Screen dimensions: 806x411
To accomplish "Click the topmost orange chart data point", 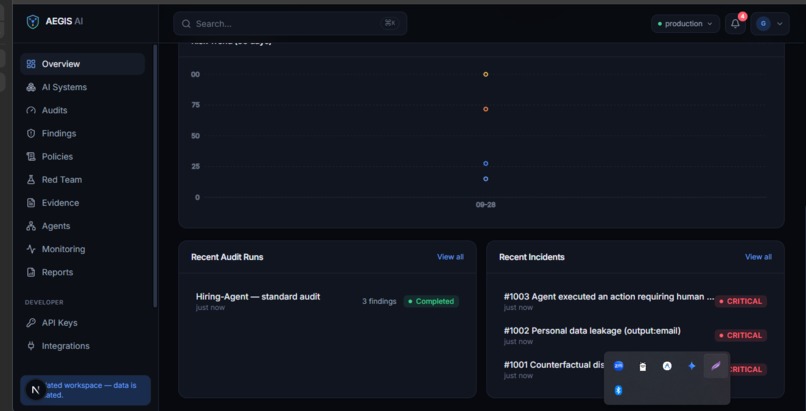I will click(x=485, y=74).
